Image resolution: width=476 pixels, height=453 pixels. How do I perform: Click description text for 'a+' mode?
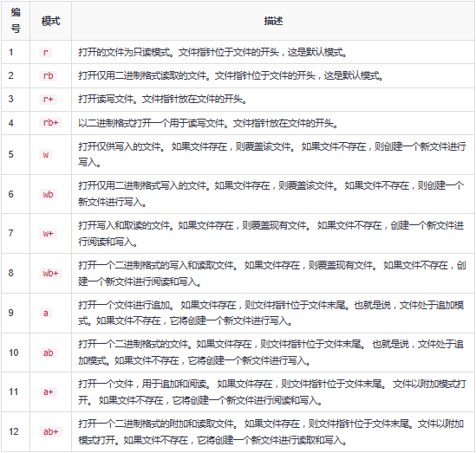click(x=272, y=392)
